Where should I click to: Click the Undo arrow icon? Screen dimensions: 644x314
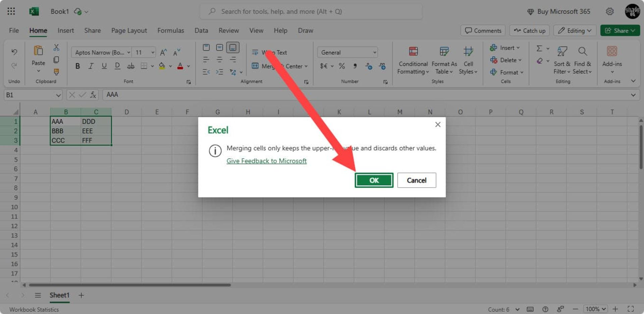coord(14,52)
